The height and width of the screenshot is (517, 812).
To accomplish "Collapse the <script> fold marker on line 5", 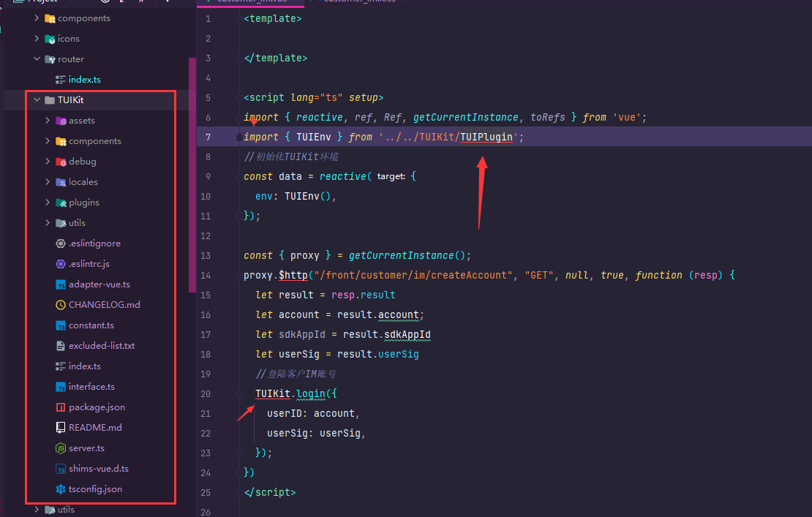I will pos(239,98).
